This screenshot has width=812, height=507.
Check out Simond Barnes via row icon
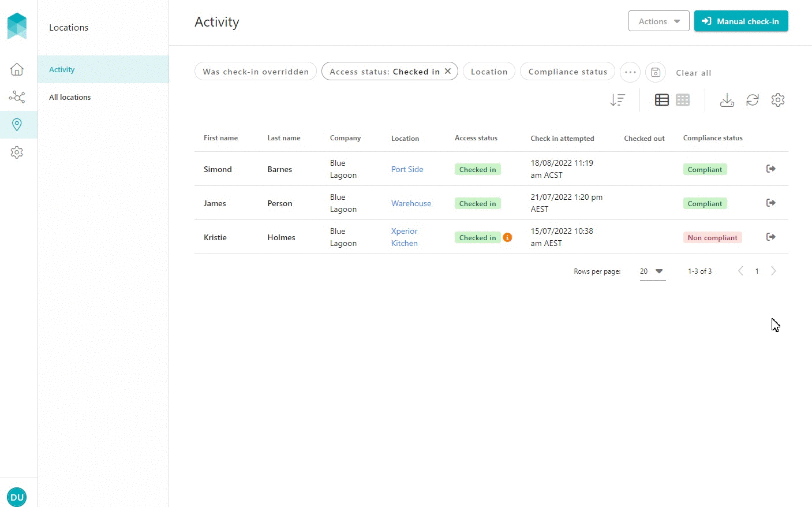pos(770,169)
